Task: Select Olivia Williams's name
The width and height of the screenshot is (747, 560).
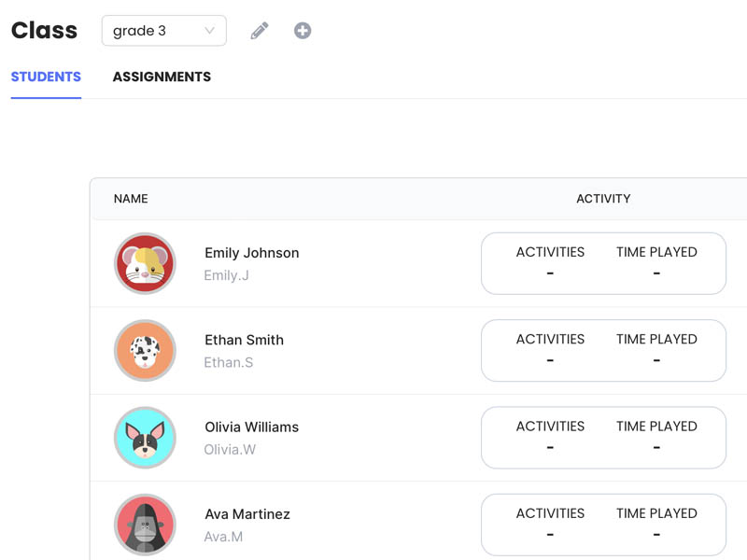Action: coord(252,427)
